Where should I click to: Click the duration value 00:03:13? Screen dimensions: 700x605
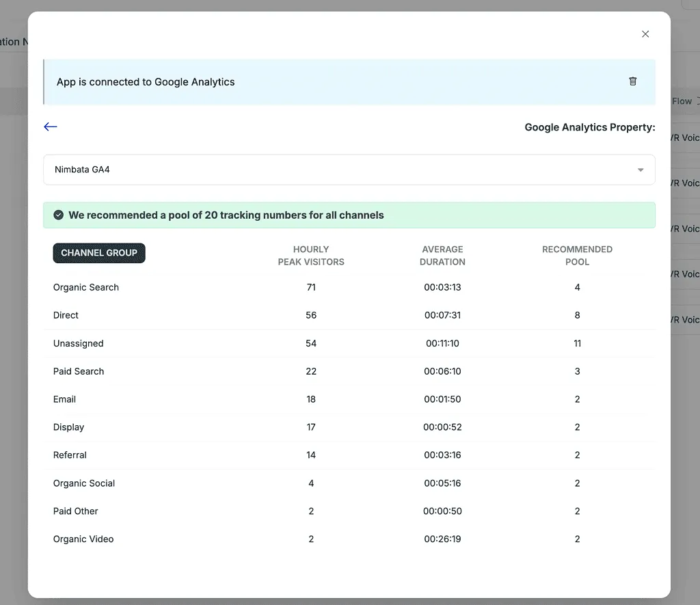(x=442, y=287)
